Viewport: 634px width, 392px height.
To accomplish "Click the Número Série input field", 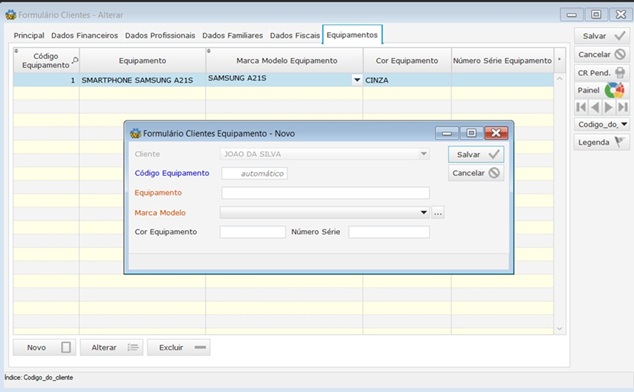I will [x=389, y=232].
